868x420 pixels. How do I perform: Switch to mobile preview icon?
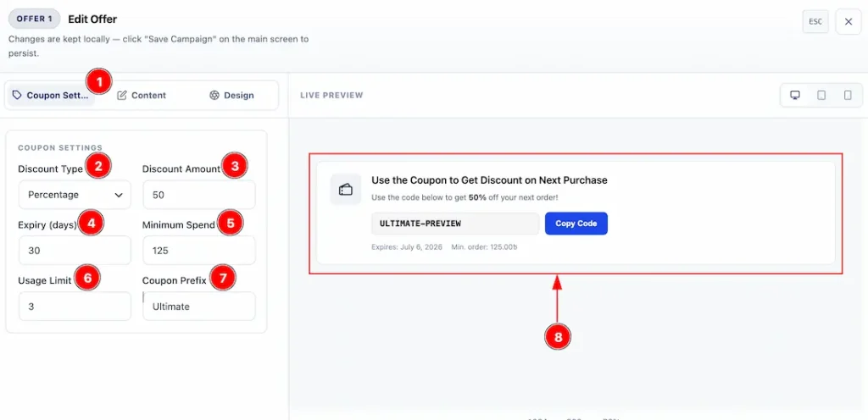click(848, 95)
